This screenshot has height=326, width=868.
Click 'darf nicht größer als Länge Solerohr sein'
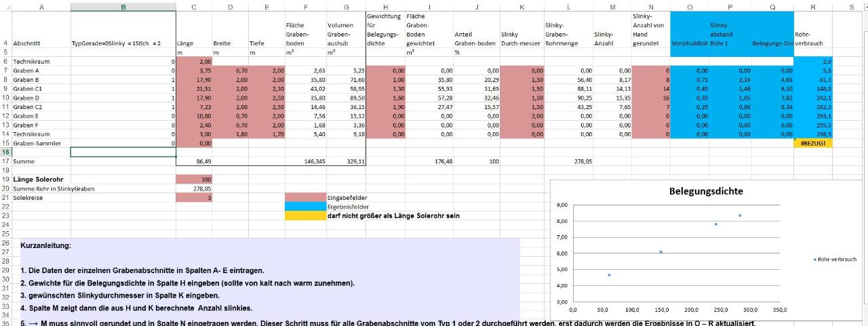(394, 216)
